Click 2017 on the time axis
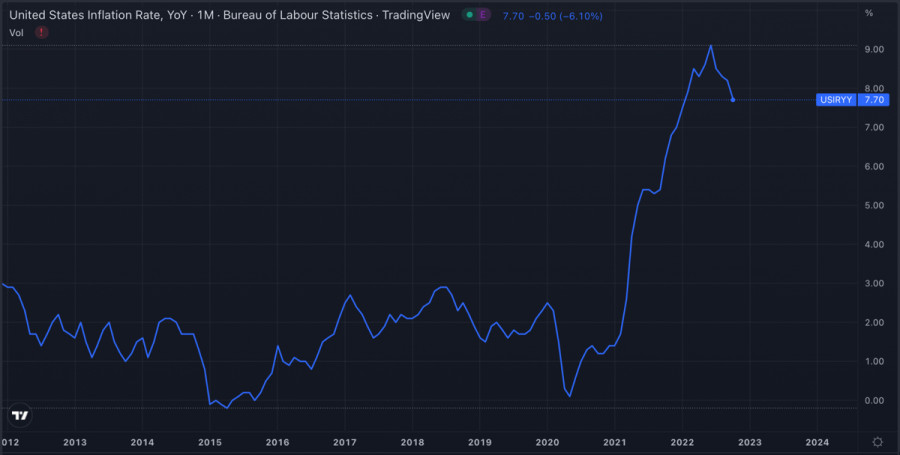 (x=345, y=442)
